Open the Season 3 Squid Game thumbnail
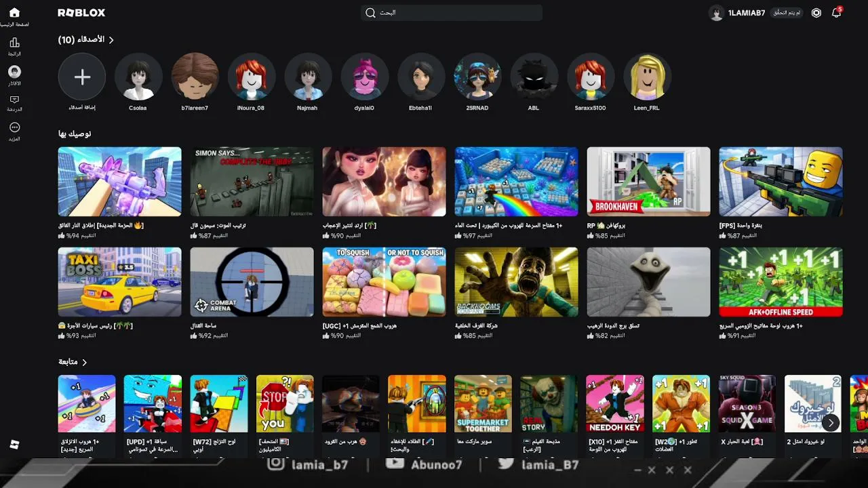Viewport: 868px width, 488px height. pos(747,404)
